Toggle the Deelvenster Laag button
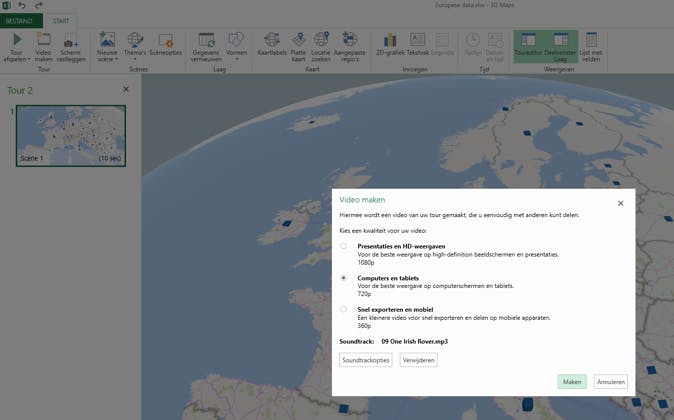Screen dimensions: 674x420 pos(561,46)
